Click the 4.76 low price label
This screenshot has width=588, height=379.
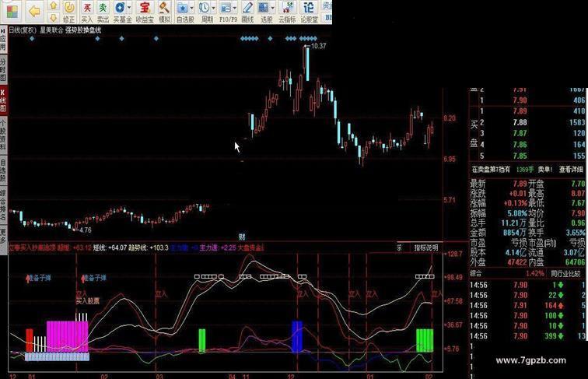85,230
